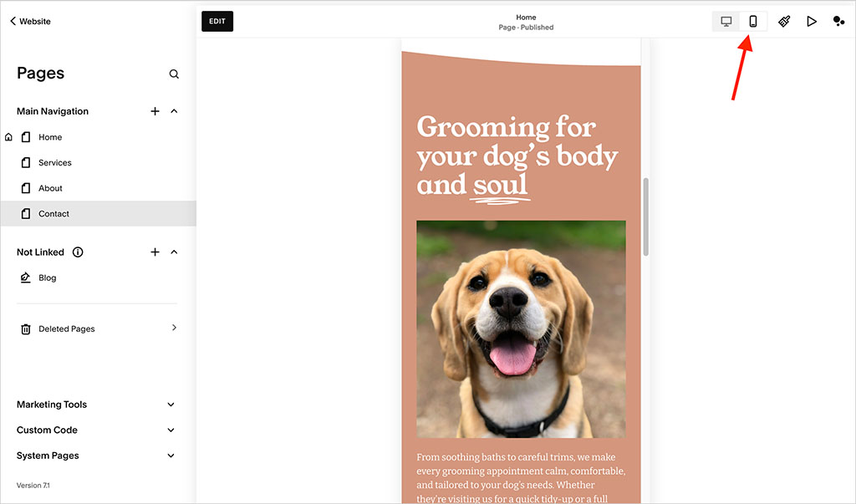
Task: Add page to Main Navigation
Action: 155,111
